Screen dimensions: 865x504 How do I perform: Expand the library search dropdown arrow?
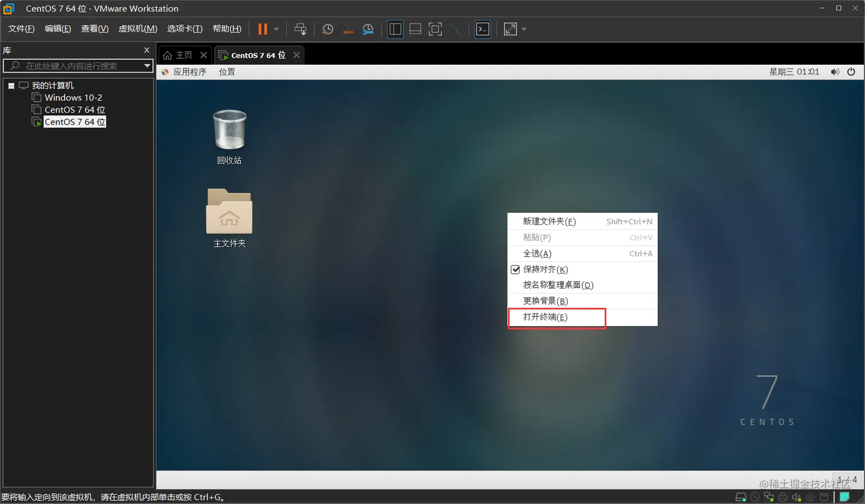(147, 66)
